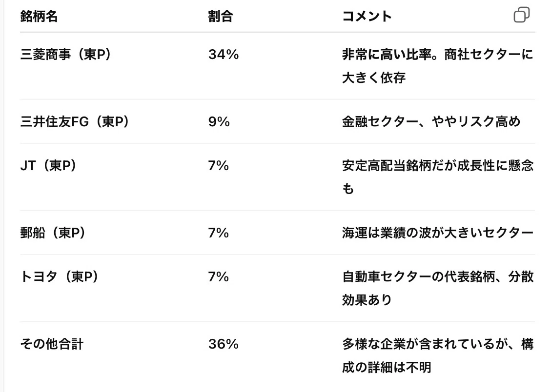Click the 金融セクター、ややリスク高め comment
Image resolution: width=551 pixels, height=392 pixels.
[x=431, y=122]
